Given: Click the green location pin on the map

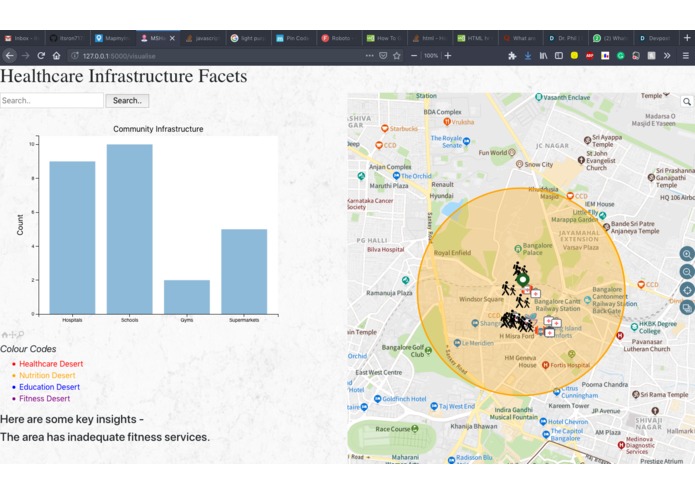Looking at the screenshot, I should click(523, 280).
